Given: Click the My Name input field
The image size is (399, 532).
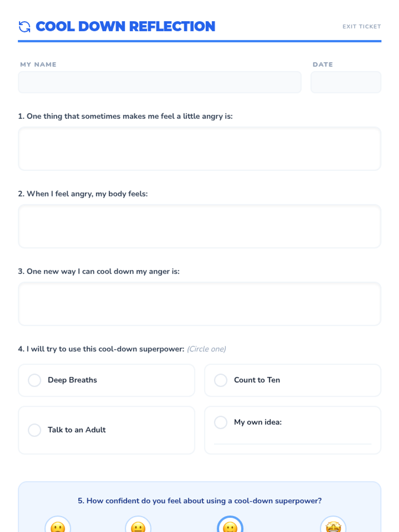Looking at the screenshot, I should coord(160,82).
